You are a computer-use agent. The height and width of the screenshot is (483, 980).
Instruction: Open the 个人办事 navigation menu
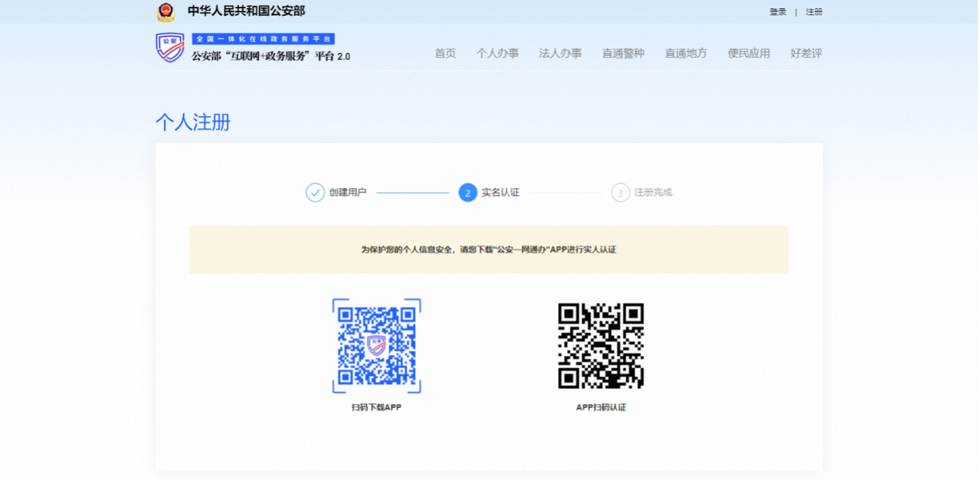click(498, 53)
